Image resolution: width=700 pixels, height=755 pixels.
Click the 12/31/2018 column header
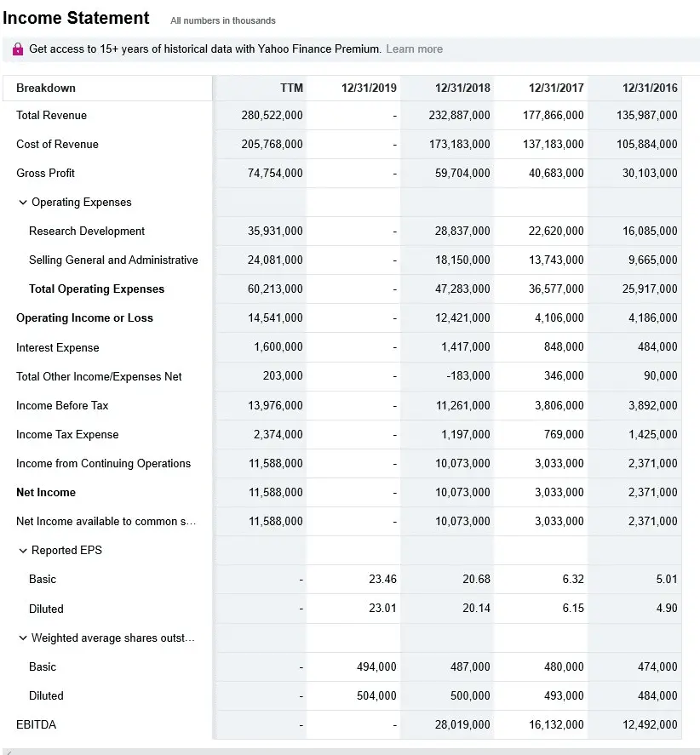[x=462, y=88]
